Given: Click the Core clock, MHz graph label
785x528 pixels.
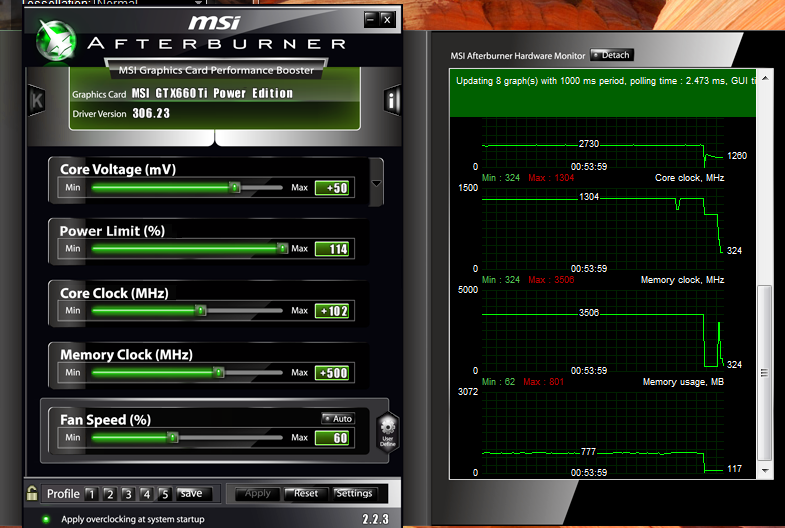Looking at the screenshot, I should pyautogui.click(x=689, y=178).
